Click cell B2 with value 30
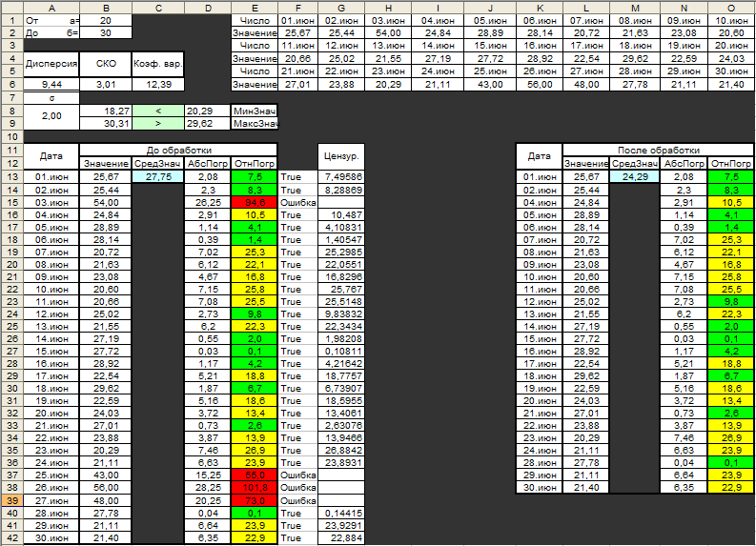 click(106, 33)
